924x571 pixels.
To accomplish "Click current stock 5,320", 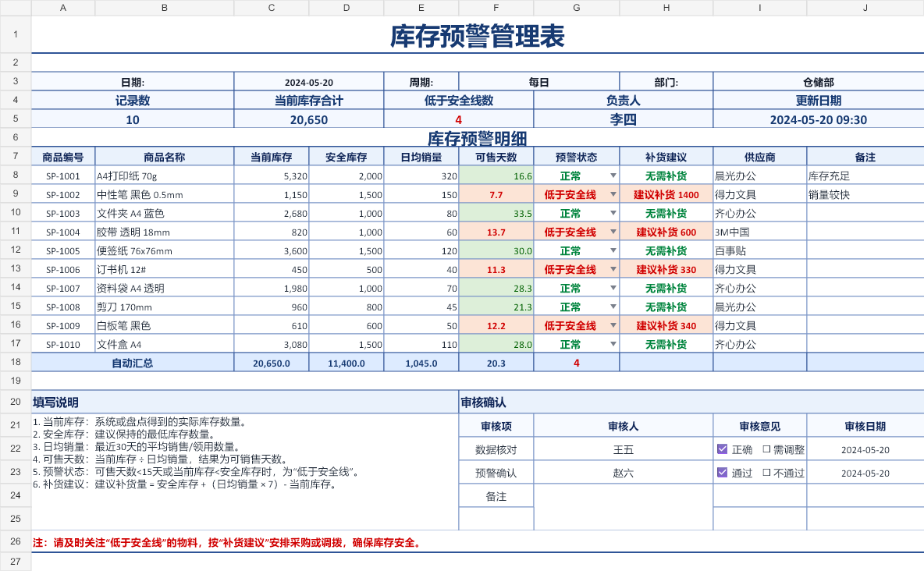I will point(271,176).
